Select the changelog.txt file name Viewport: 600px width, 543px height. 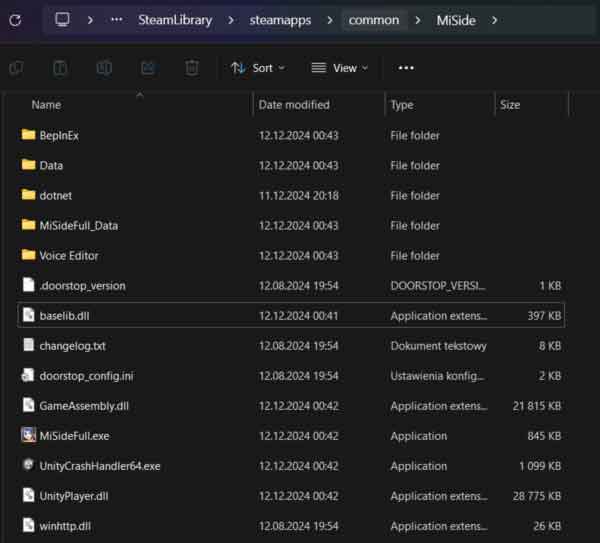pos(72,346)
